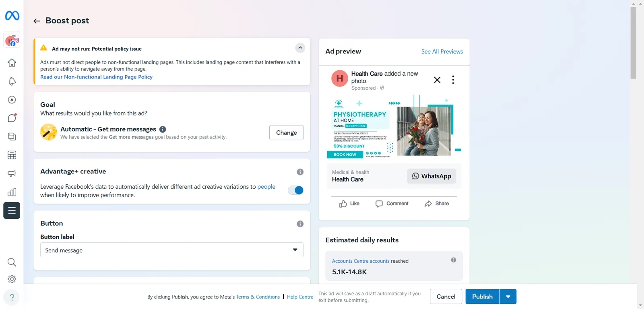Click the Change goal button
644x309 pixels.
tap(286, 133)
